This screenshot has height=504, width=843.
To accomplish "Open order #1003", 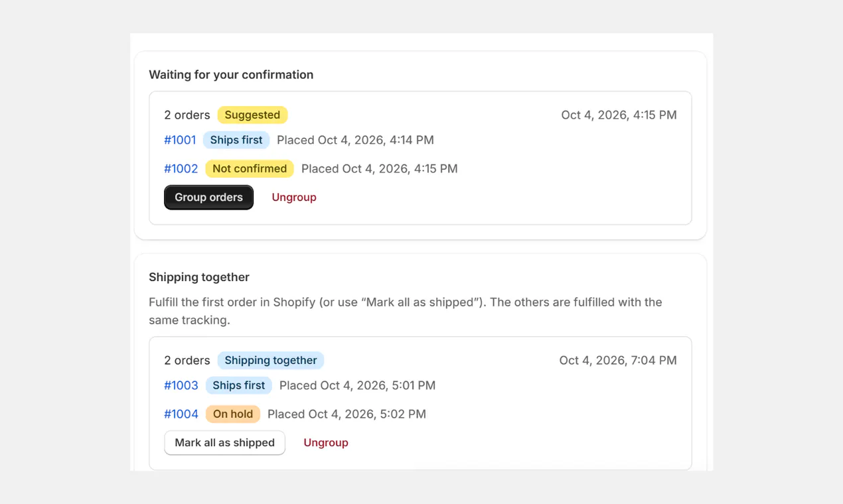I will (x=181, y=385).
